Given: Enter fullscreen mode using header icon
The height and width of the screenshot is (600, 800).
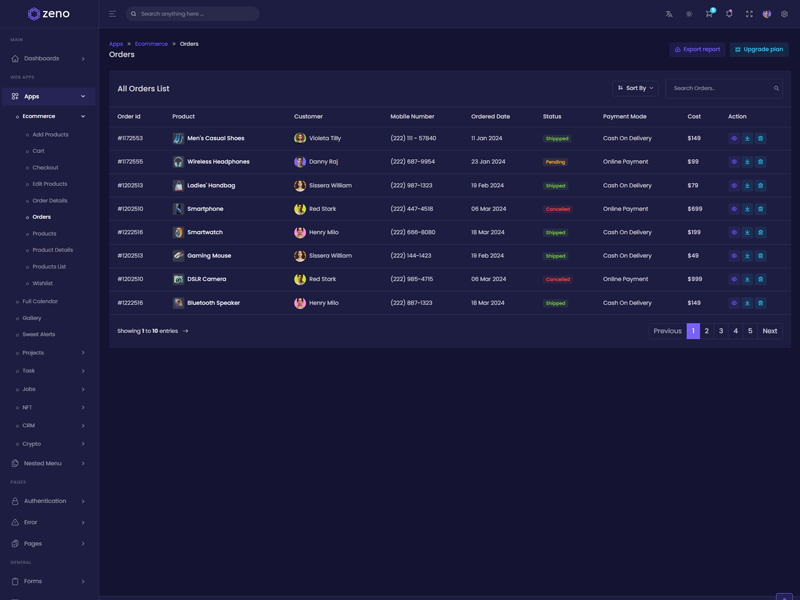Looking at the screenshot, I should click(x=749, y=14).
